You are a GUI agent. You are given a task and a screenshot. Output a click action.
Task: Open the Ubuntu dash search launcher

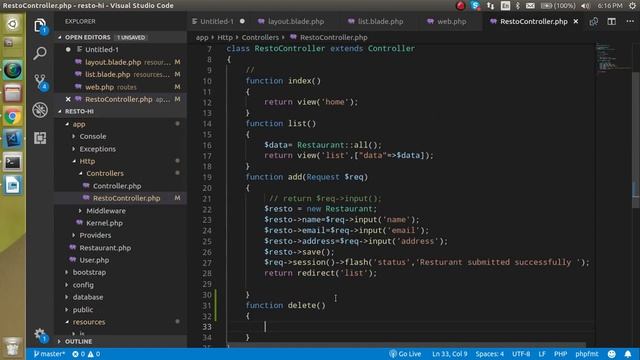tap(13, 24)
